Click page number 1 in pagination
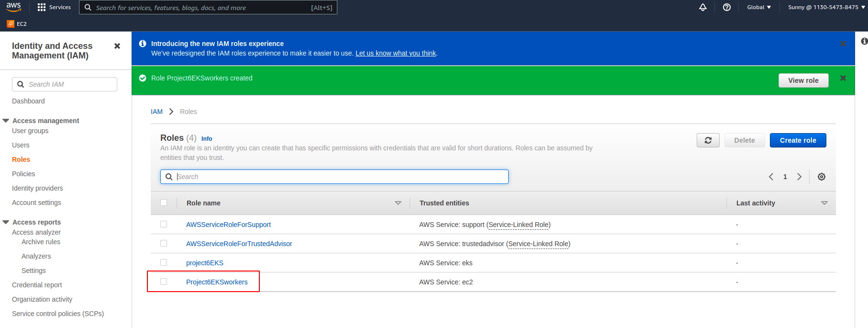This screenshot has height=328, width=868. pyautogui.click(x=785, y=177)
